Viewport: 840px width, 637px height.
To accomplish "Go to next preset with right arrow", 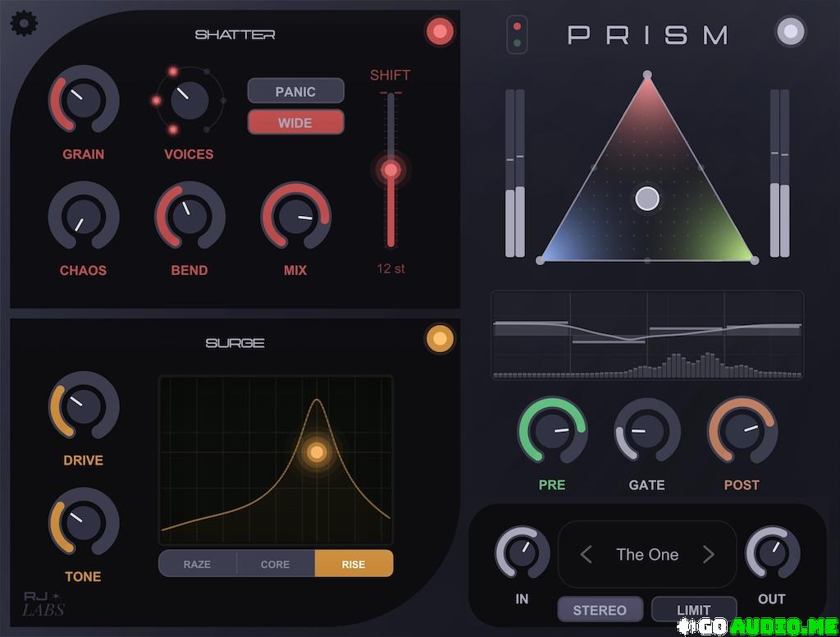I will coord(708,554).
